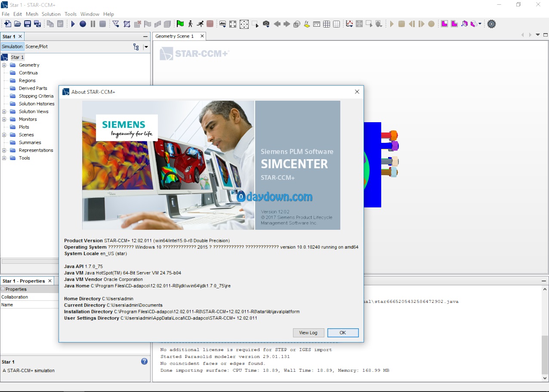
Task: Close the Geometry Scene 1 tab
Action: coord(202,36)
